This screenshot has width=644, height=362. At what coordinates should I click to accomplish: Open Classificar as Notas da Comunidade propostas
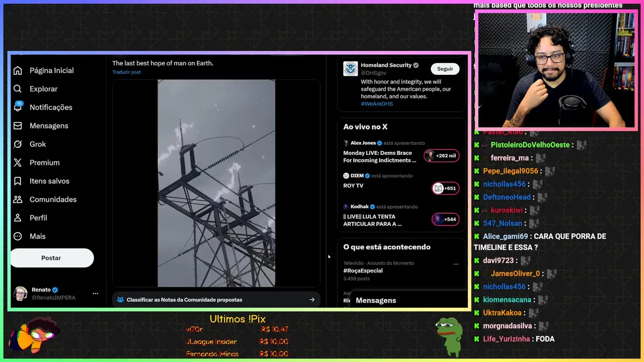(x=216, y=300)
